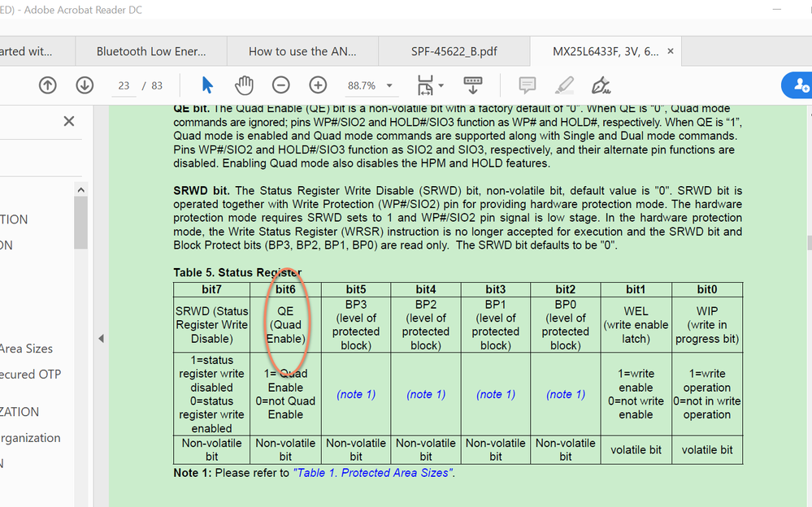This screenshot has width=812, height=507.
Task: Switch to How to use the AN... tab
Action: (x=302, y=51)
